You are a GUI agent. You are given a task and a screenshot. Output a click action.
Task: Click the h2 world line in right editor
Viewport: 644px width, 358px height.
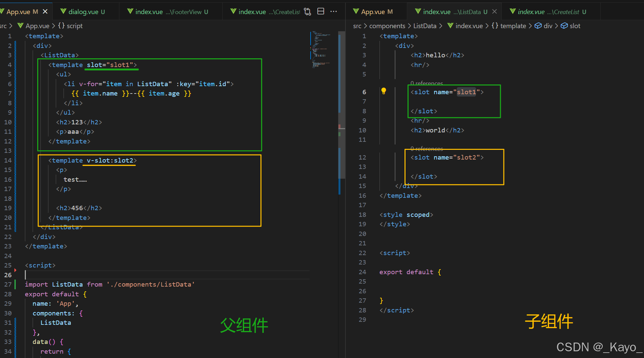coord(437,130)
